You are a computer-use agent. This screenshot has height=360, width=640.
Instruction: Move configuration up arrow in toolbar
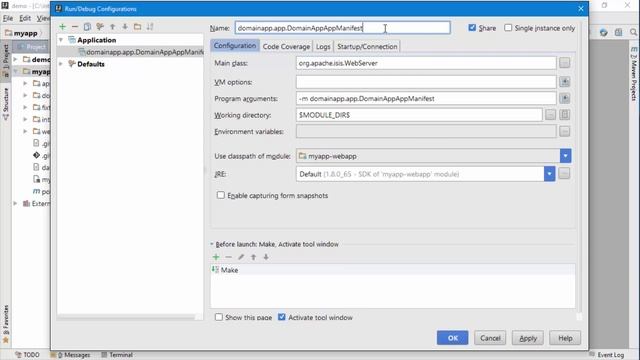113,27
